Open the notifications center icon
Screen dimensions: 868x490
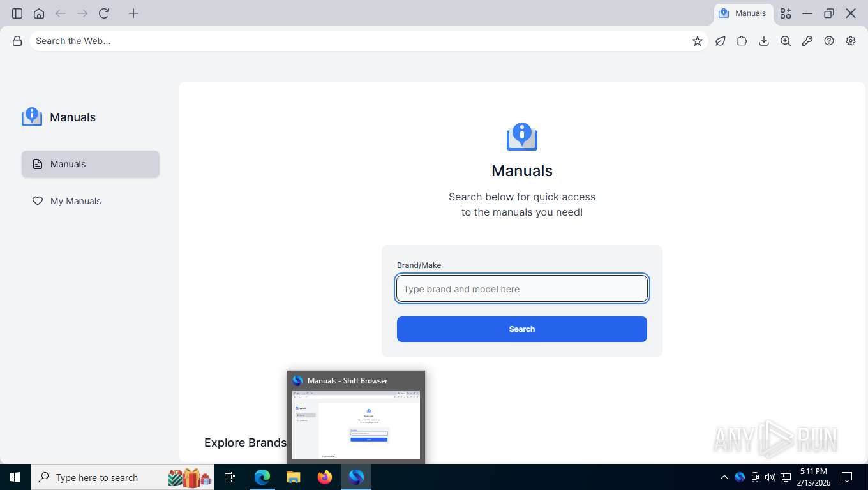click(x=847, y=477)
